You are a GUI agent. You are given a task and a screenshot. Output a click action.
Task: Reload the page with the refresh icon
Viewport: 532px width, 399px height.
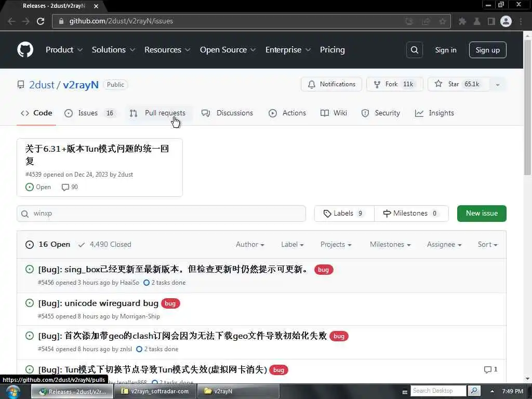(x=41, y=21)
